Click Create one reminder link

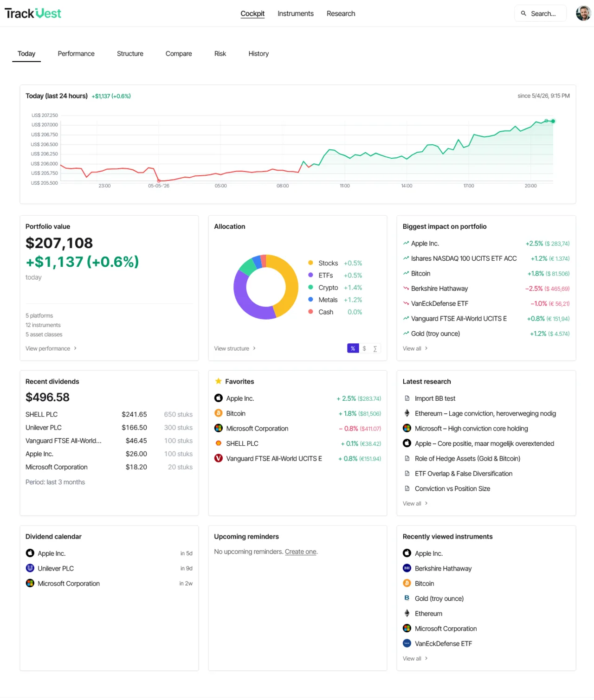point(301,552)
